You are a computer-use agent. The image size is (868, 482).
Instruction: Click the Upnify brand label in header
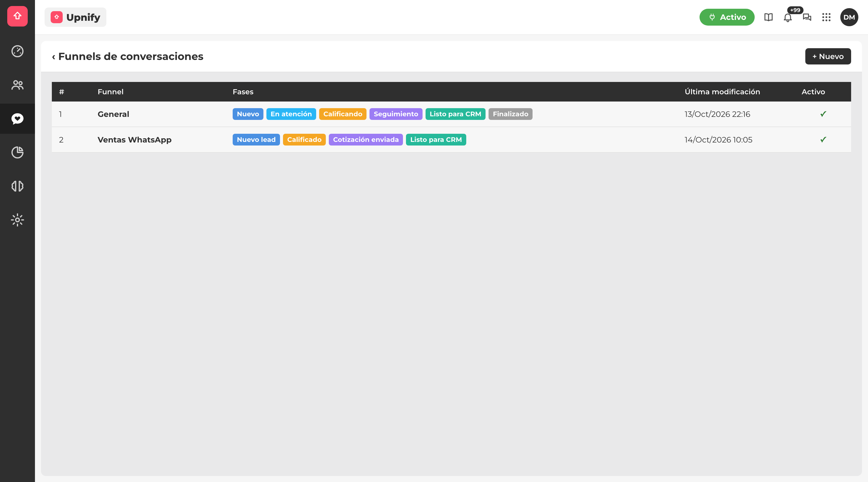coord(75,17)
